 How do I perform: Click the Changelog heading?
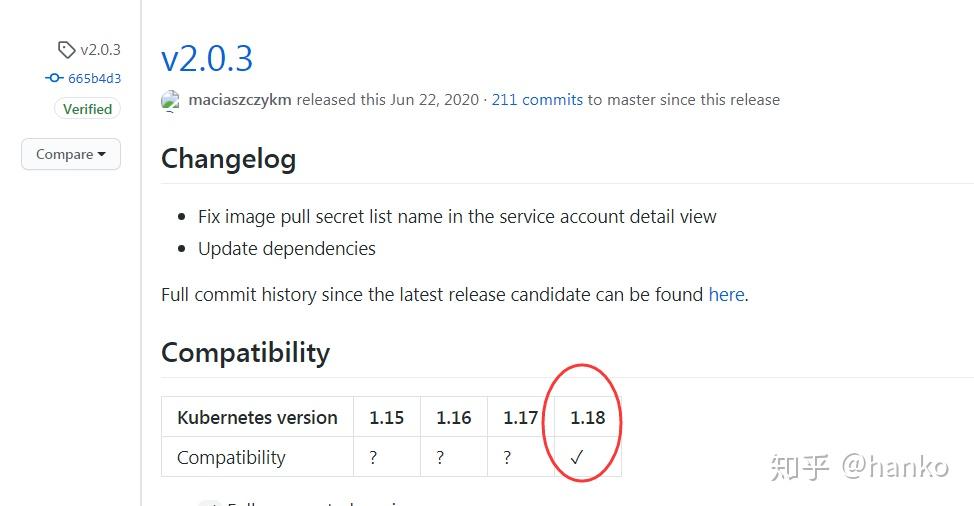[x=228, y=159]
